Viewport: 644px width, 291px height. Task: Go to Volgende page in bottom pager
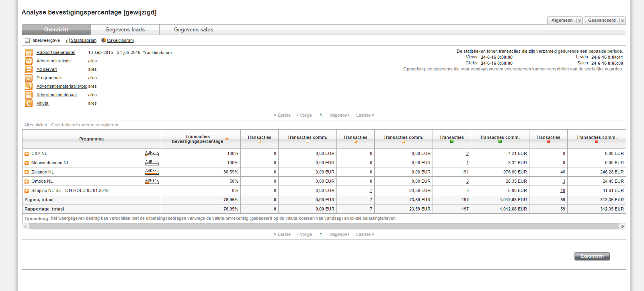[x=339, y=235]
